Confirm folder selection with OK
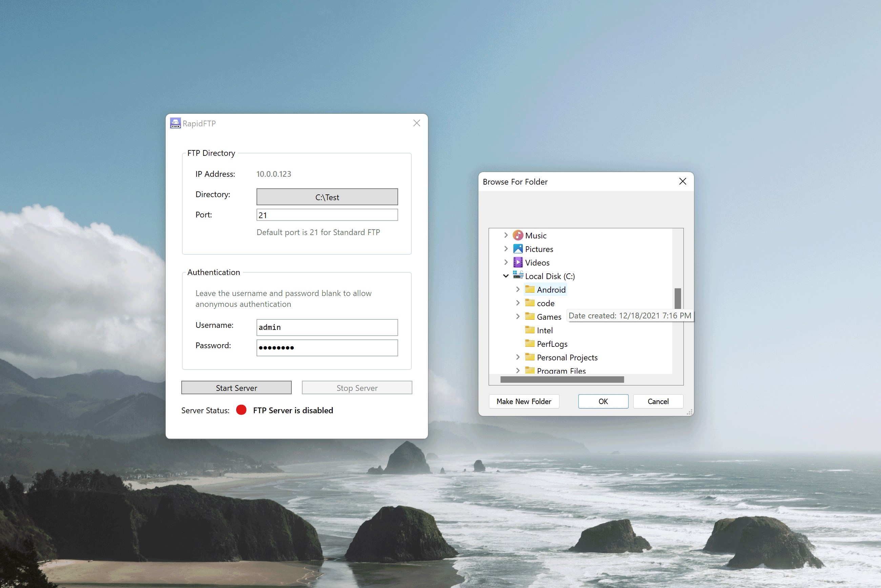 (603, 401)
